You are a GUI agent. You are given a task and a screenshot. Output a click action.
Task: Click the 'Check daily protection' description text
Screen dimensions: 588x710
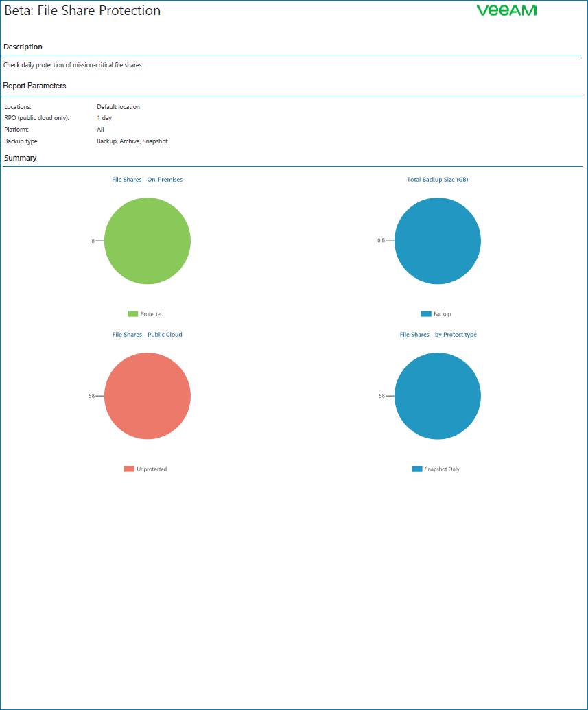[73, 65]
